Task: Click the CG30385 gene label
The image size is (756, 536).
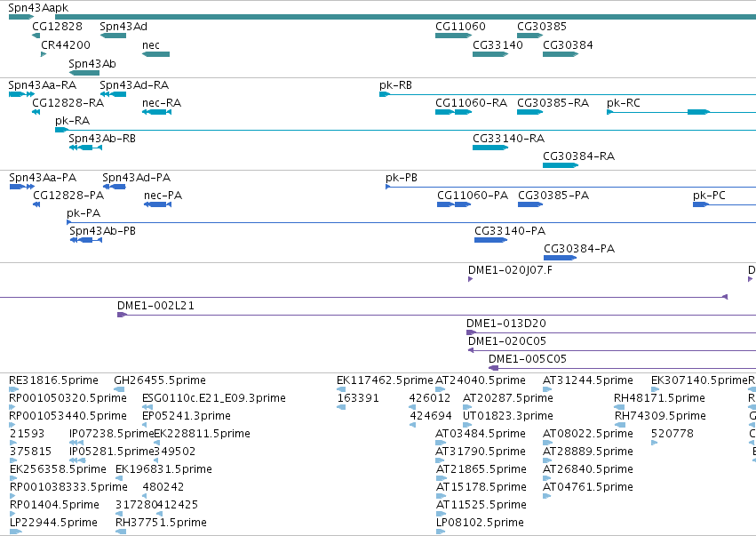Action: point(542,27)
